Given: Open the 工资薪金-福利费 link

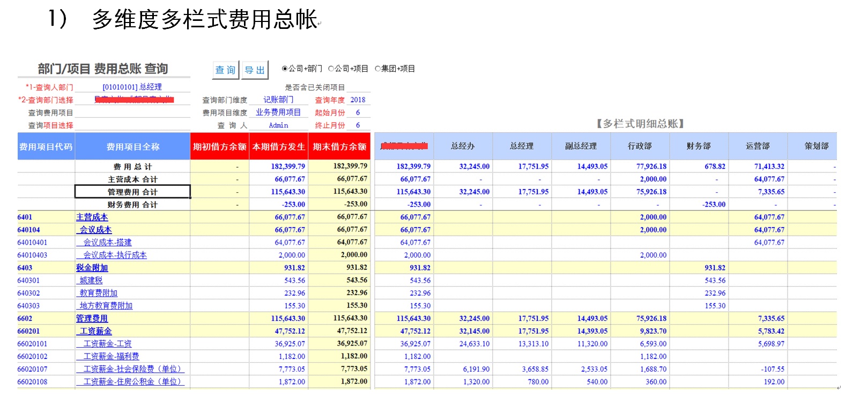Looking at the screenshot, I should point(111,357).
